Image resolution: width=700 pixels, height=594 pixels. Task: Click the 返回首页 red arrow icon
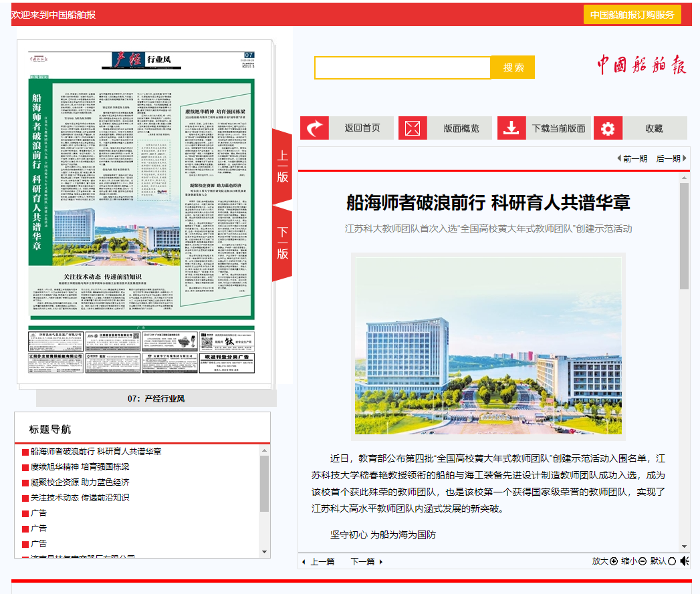pyautogui.click(x=314, y=128)
